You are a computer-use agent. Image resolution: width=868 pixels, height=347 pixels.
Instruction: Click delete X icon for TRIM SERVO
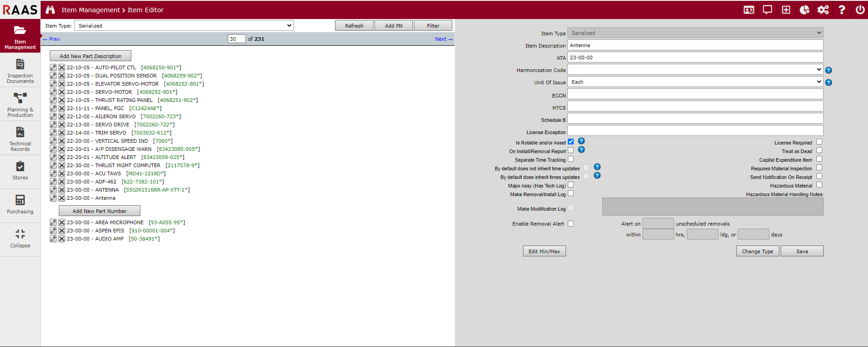[x=62, y=133]
